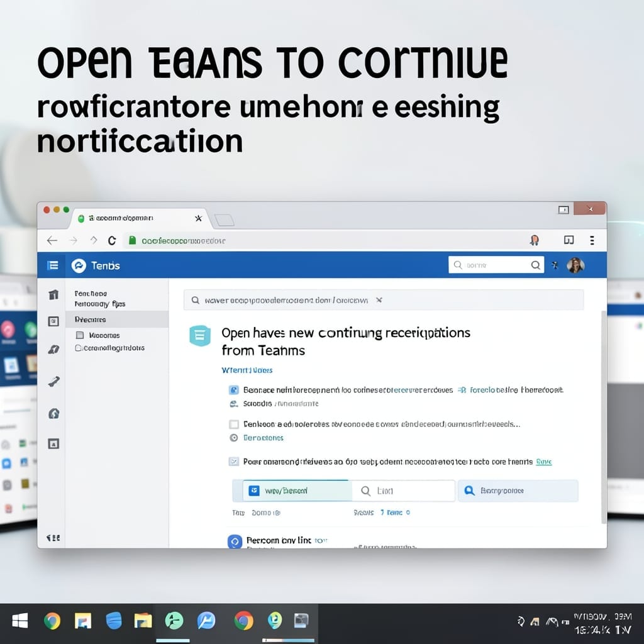Click the green padlock in the address bar
Image resolution: width=644 pixels, height=644 pixels.
tap(132, 240)
